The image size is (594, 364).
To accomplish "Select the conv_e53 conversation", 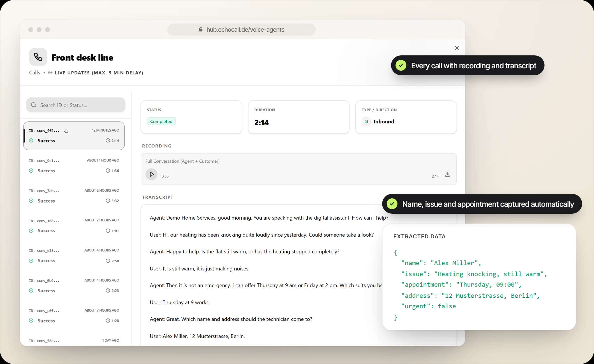I will (74, 255).
